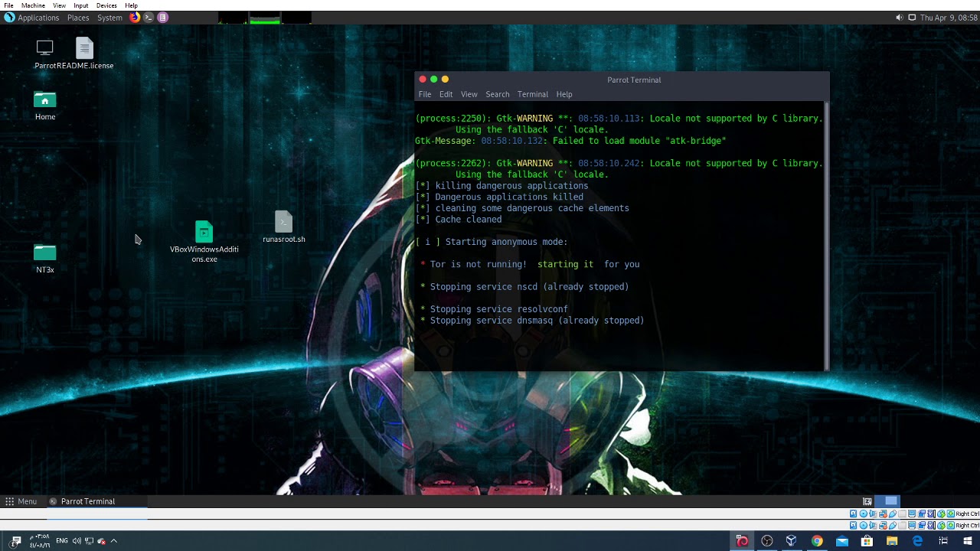This screenshot has height=551, width=980.
Task: Open the Menu button in bottom panel
Action: [21, 501]
